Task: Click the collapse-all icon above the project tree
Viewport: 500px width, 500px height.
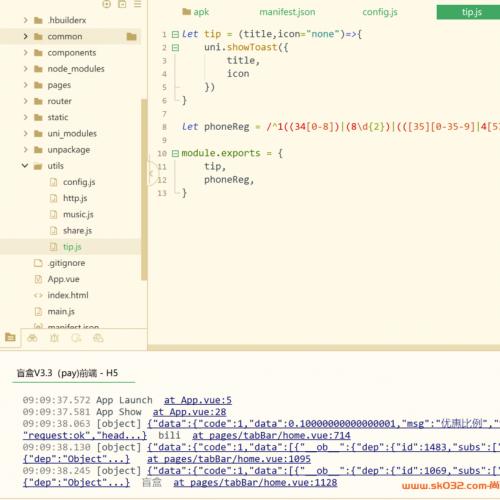Action: pos(122,4)
